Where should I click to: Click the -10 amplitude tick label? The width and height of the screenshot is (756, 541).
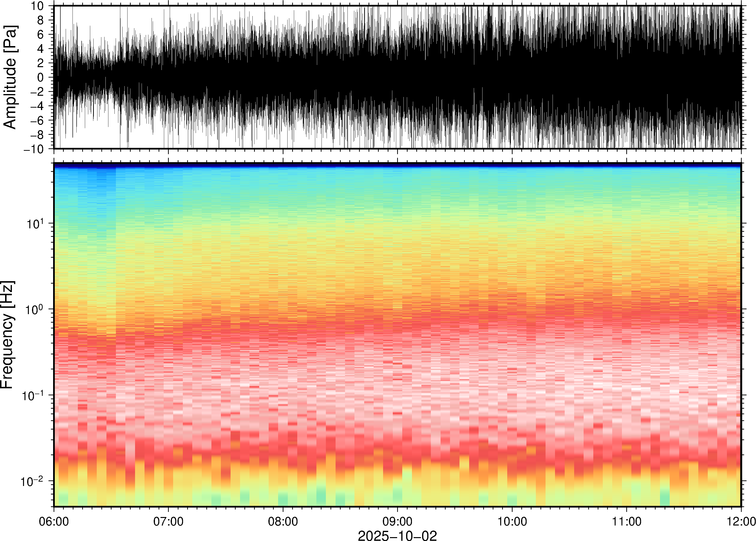point(34,149)
